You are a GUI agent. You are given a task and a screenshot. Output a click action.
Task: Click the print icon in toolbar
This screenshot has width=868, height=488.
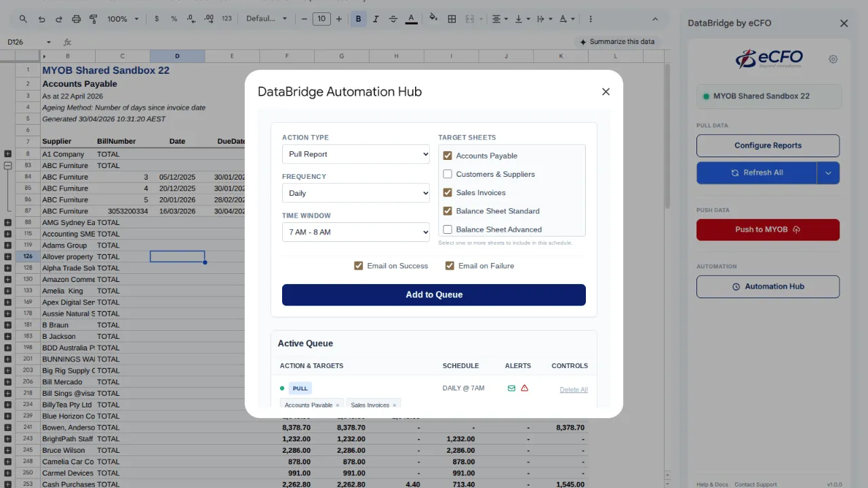point(76,19)
